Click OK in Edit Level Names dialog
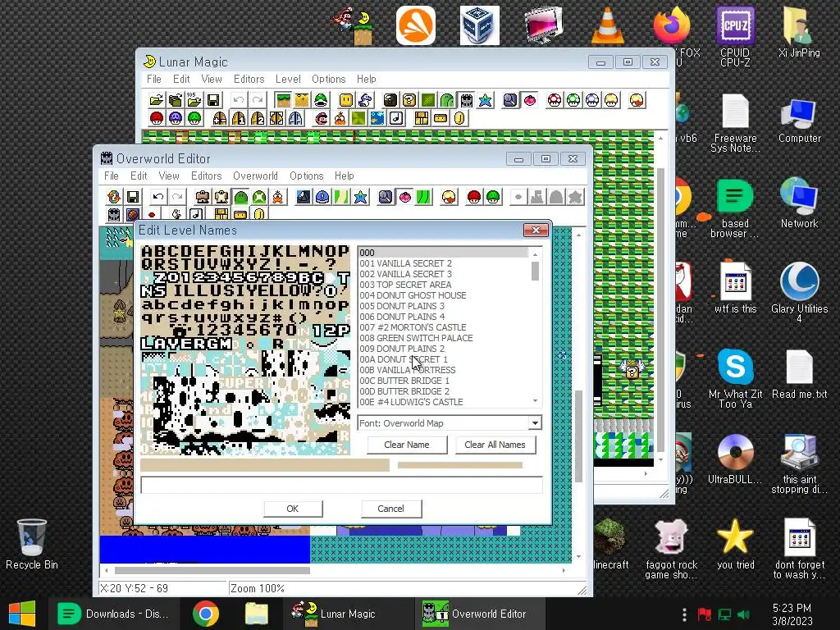Screen dimensions: 840x630 [293, 509]
